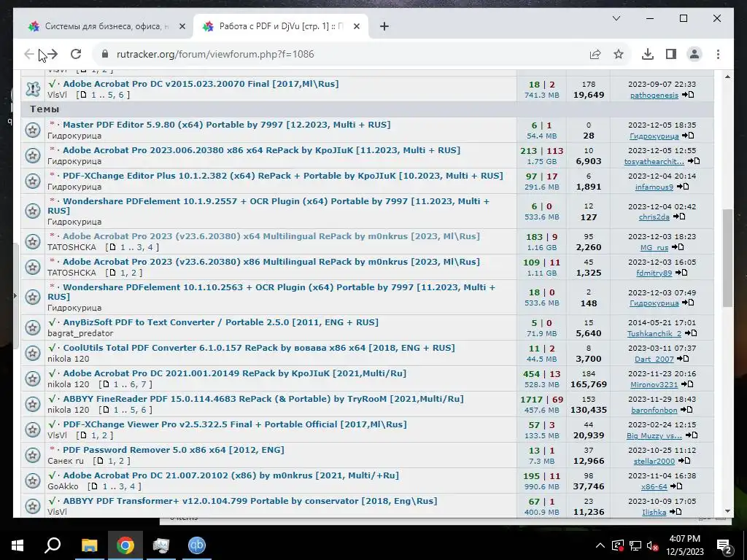The height and width of the screenshot is (560, 747).
Task: Go back to the previous page
Action: (29, 54)
